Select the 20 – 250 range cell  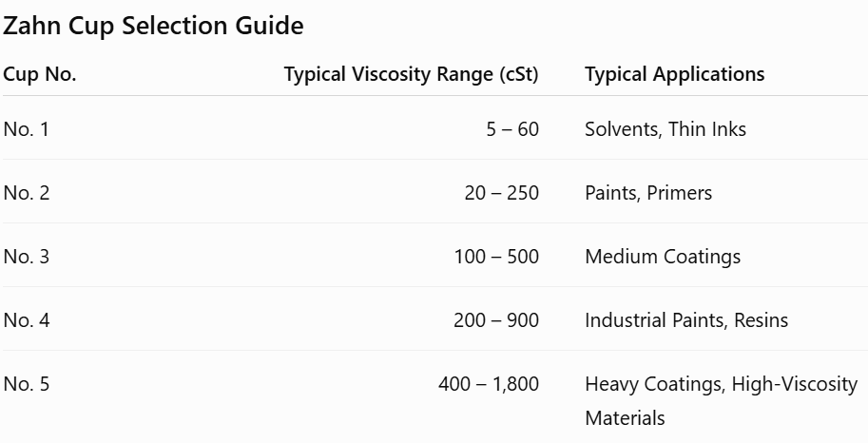pos(502,193)
